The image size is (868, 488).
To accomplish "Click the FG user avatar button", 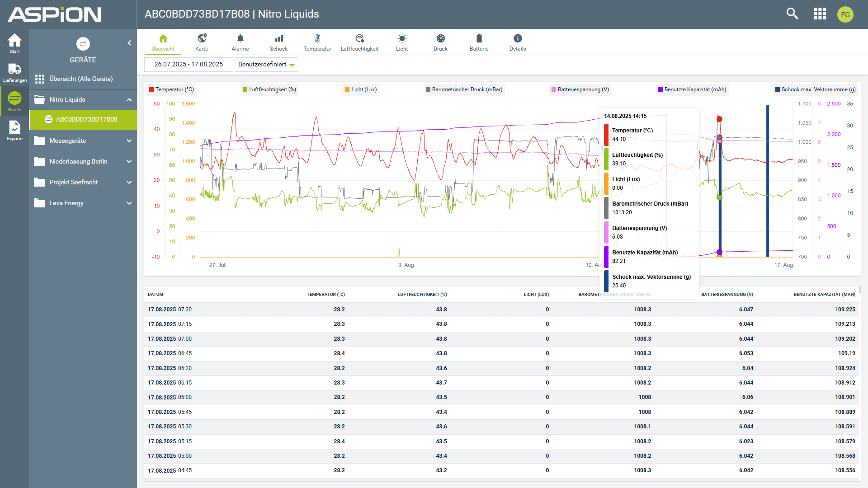I will [x=845, y=14].
